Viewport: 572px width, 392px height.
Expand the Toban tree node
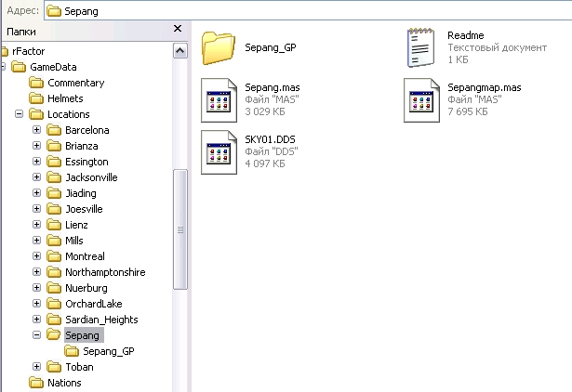[x=36, y=367]
